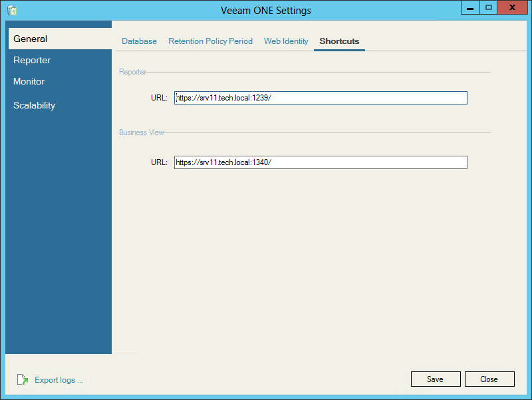Screen dimensions: 532x400
Task: Click the Business View URL input field
Action: point(321,162)
